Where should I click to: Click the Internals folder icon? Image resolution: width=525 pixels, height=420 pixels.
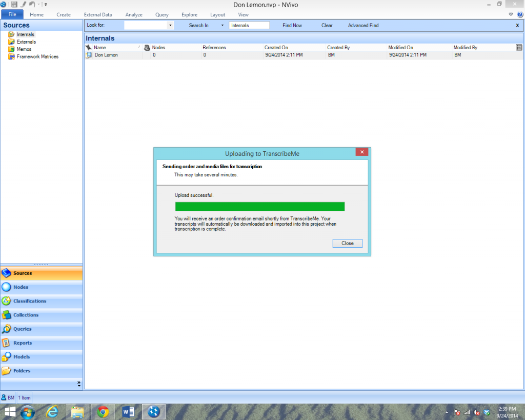[x=11, y=34]
